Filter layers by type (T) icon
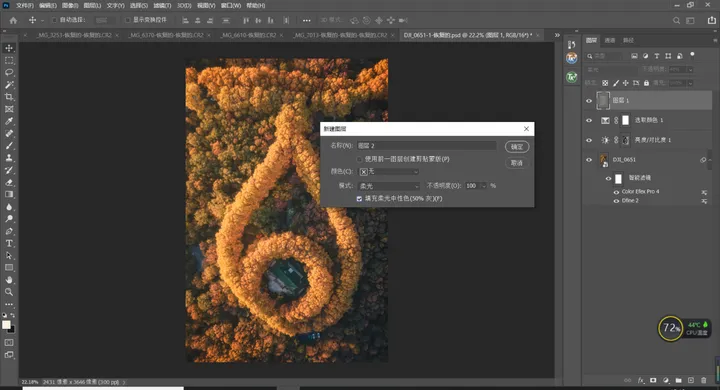The image size is (720, 390). click(657, 56)
